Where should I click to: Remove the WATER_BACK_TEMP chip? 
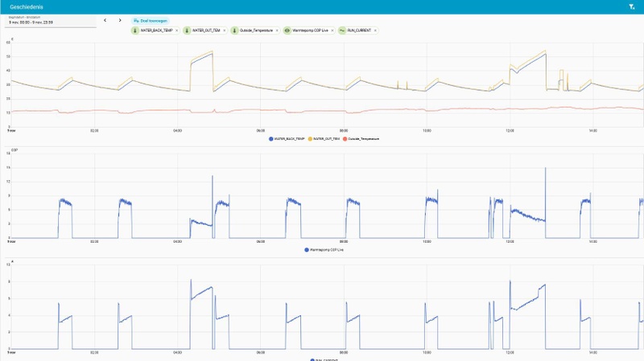(x=177, y=31)
